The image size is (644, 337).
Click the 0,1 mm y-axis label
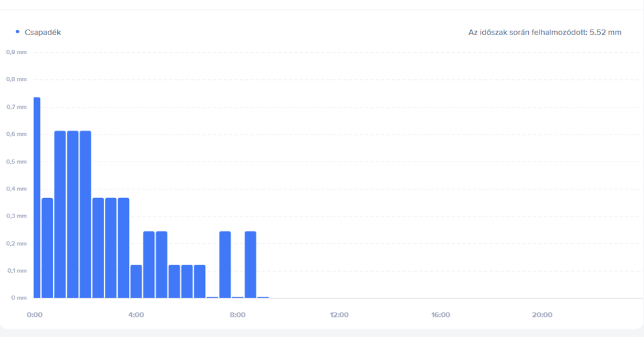click(16, 270)
